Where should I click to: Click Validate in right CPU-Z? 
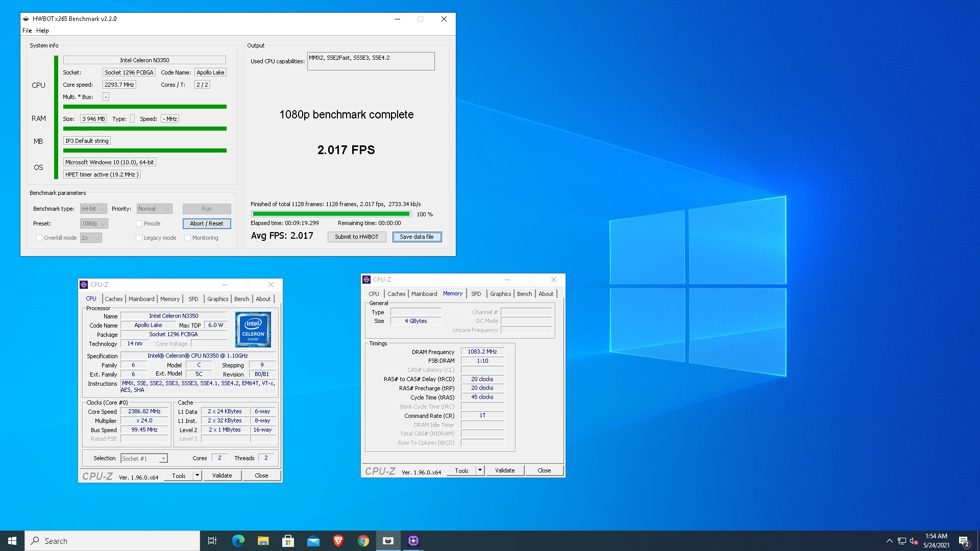pyautogui.click(x=505, y=470)
